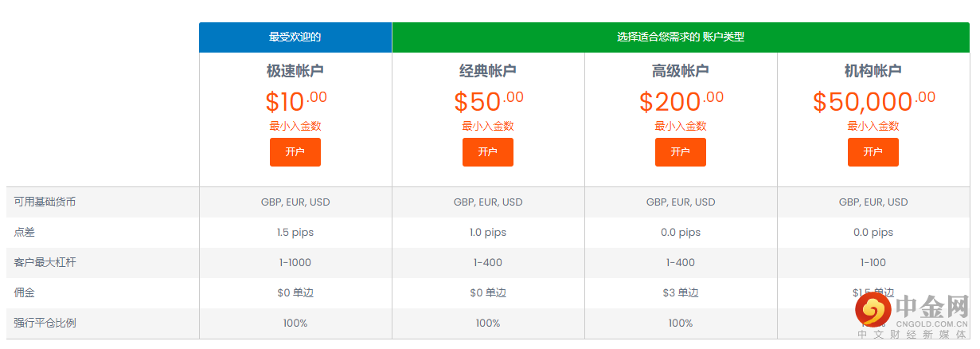Screen dimensions: 980x349
Task: Open an account for 经典帐户
Action: [488, 152]
